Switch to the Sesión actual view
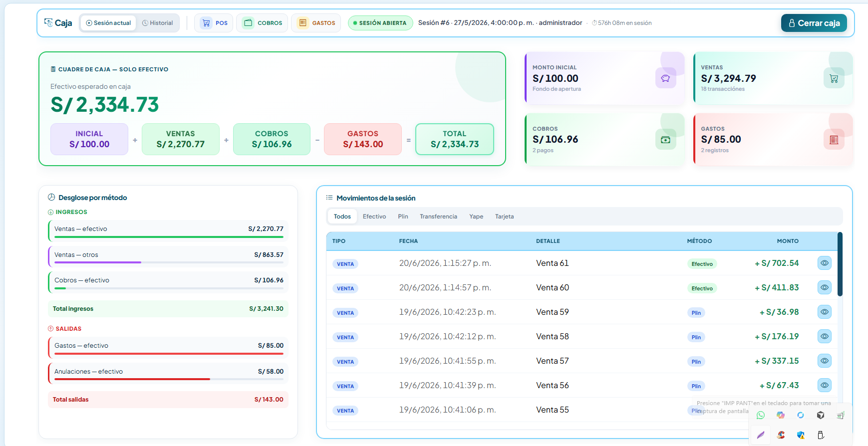This screenshot has height=446, width=868. [108, 23]
